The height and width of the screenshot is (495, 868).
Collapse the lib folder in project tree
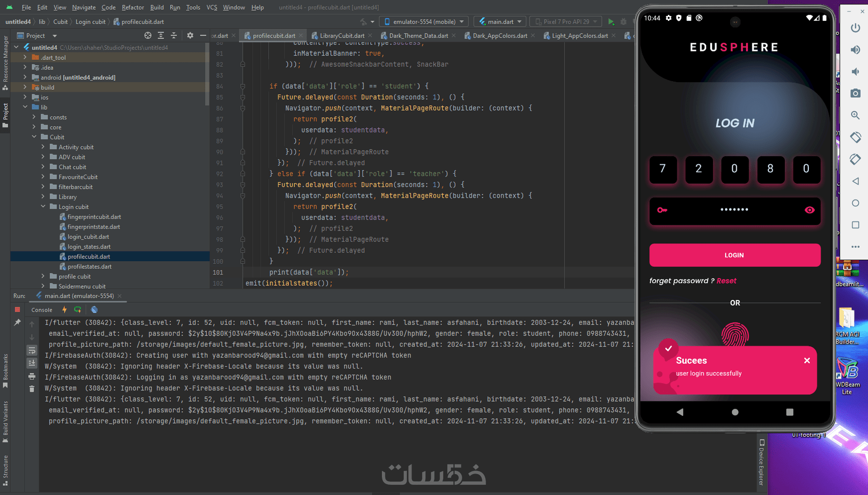click(25, 107)
